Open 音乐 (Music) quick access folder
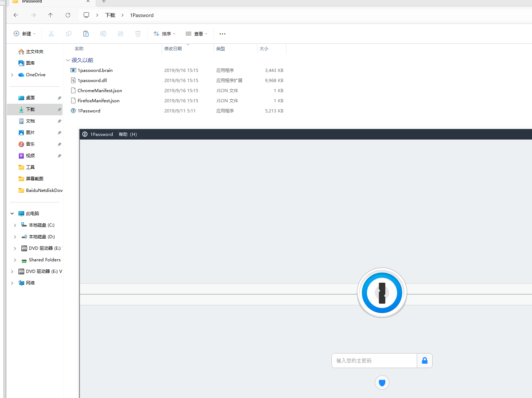This screenshot has width=532, height=398. tap(30, 144)
